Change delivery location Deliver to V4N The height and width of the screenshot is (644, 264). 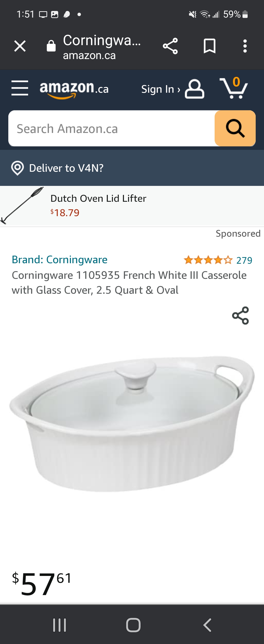[x=57, y=168]
